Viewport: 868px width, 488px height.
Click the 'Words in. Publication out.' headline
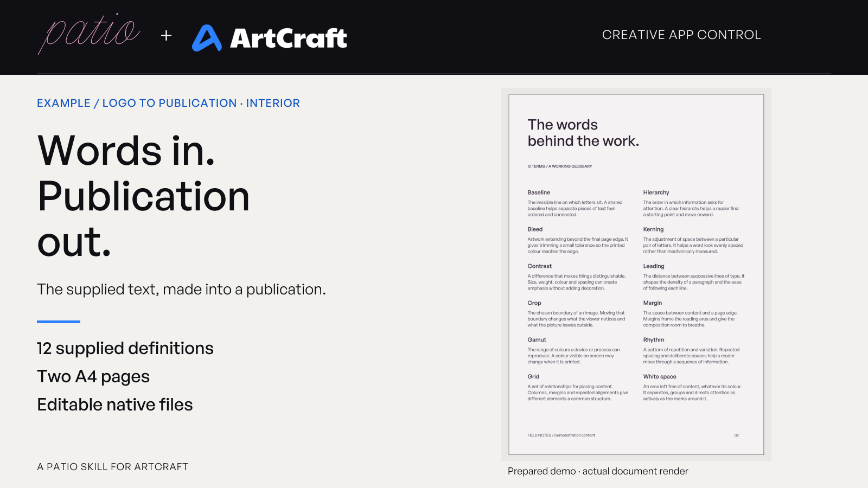144,196
